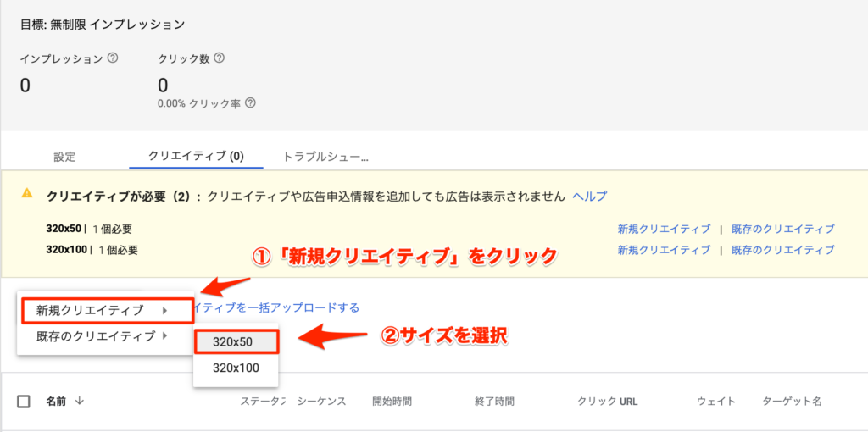The height and width of the screenshot is (432, 868).
Task: Click the シーケンス column header
Action: point(321,401)
